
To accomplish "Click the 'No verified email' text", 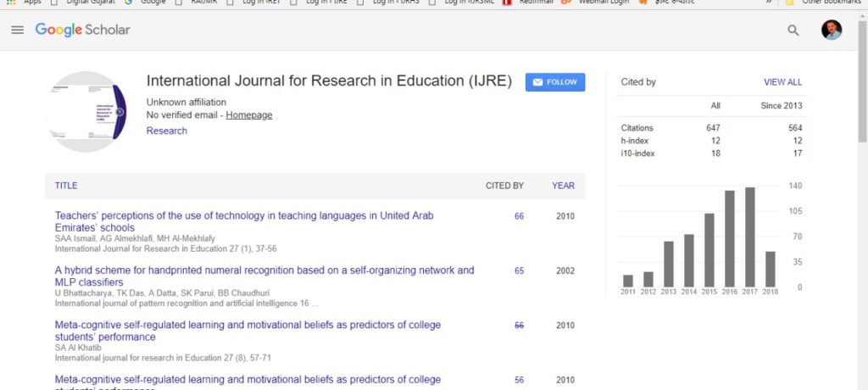I will tap(181, 115).
